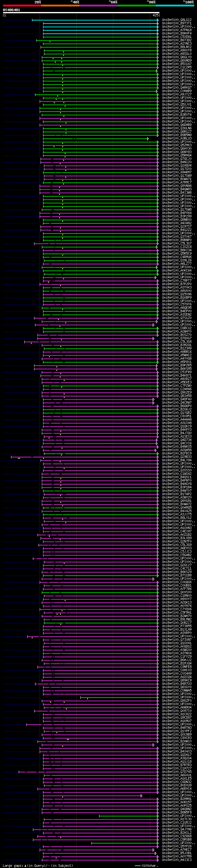Click the UniRef100_C6BCX2 hit label
The image size is (197, 868).
pyautogui.click(x=177, y=328)
